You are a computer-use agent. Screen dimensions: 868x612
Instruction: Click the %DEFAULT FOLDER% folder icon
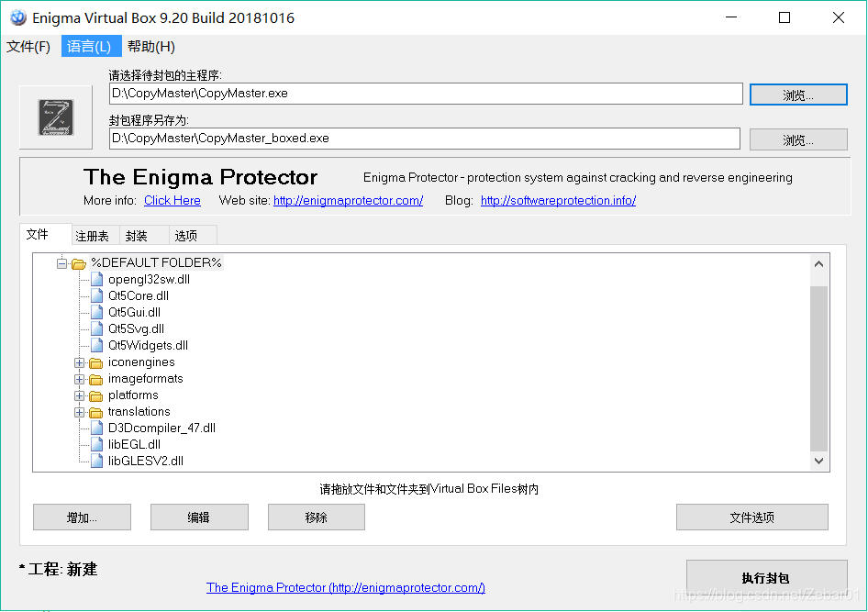[79, 264]
